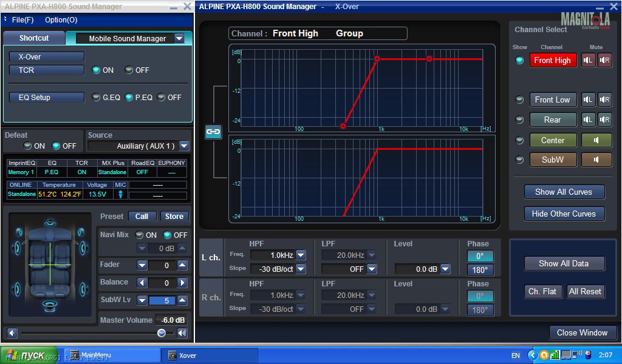Expand hidden system tray icons

[533, 355]
